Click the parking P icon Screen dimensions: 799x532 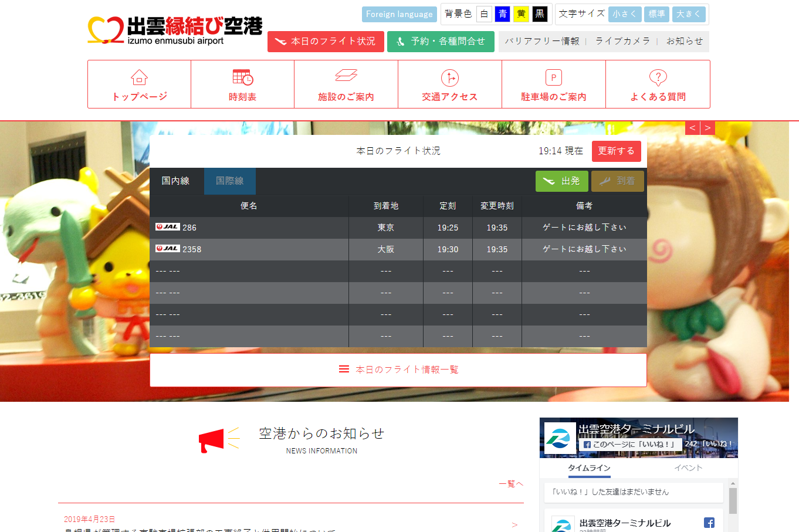pyautogui.click(x=554, y=77)
